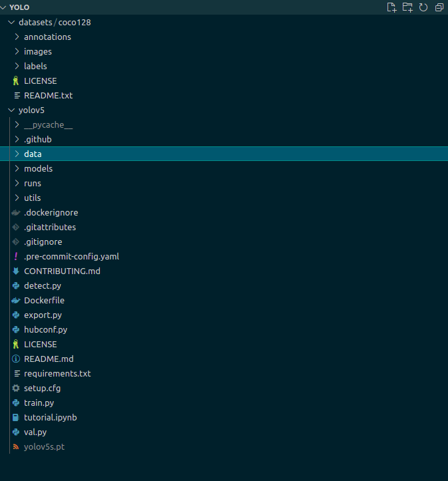Select the images folder name
448x481 pixels.
pyautogui.click(x=38, y=51)
